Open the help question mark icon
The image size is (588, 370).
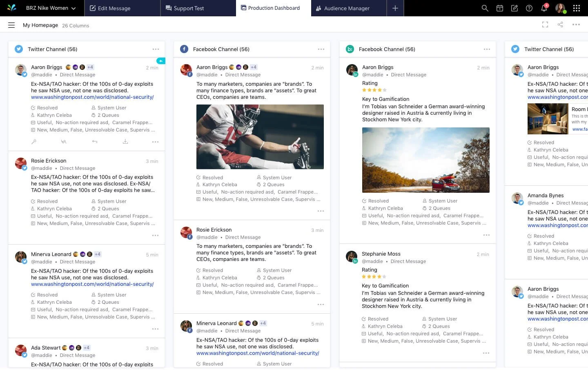[x=529, y=8]
